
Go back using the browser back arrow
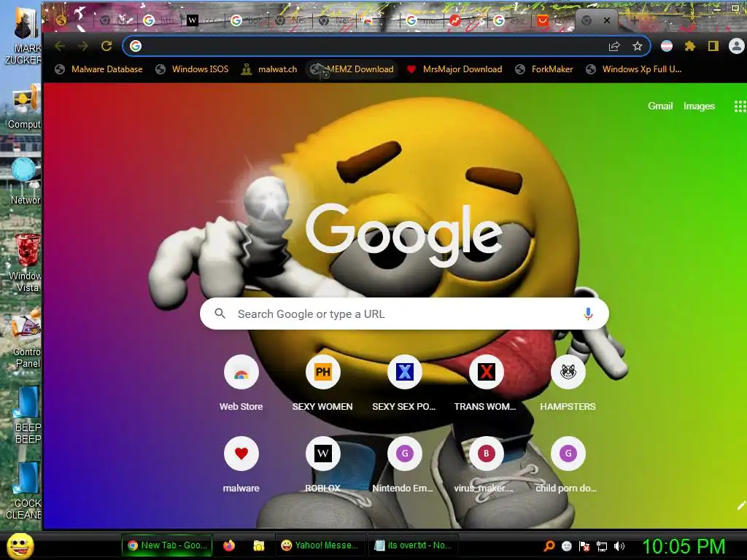[x=60, y=46]
